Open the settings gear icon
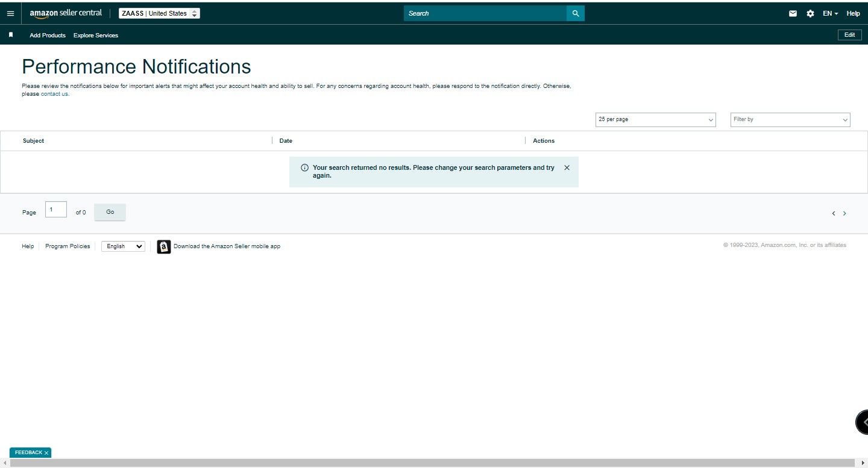Image resolution: width=868 pixels, height=468 pixels. point(810,13)
